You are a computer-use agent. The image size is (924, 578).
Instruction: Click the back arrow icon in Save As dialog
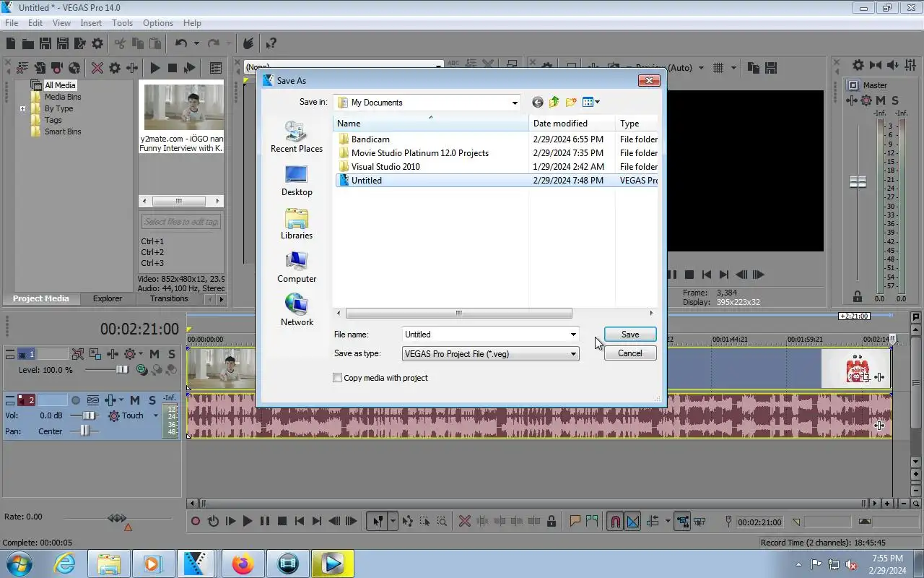(537, 102)
